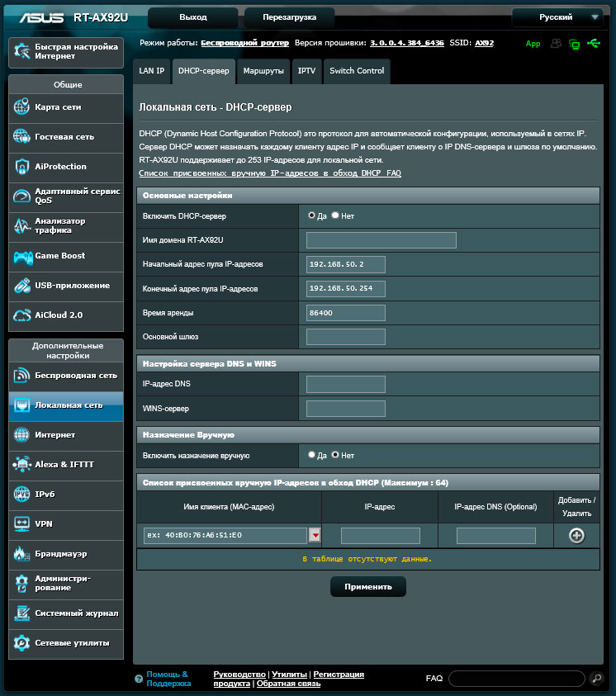The width and height of the screenshot is (616, 696).
Task: Click the green USB status icon
Action: 594,44
